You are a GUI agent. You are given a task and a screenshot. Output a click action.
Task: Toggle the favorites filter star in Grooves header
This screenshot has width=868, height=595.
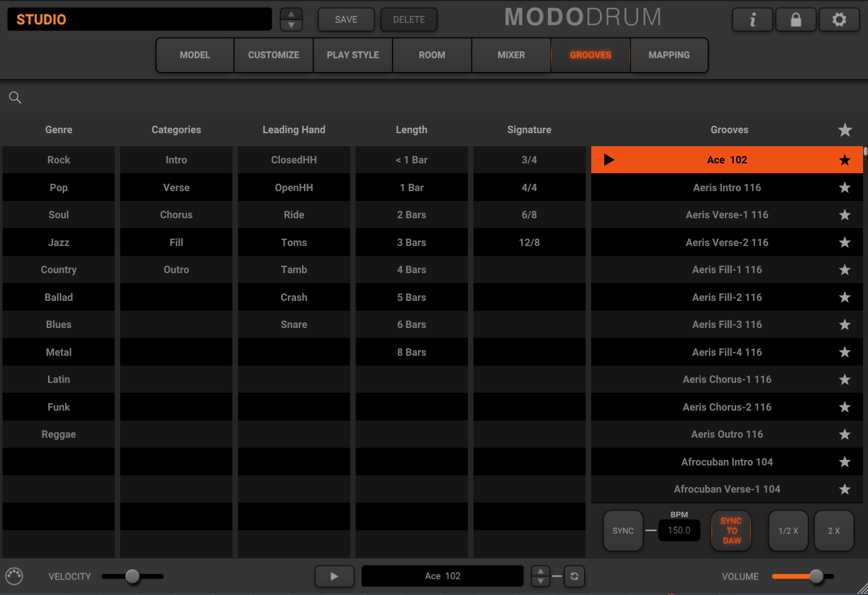pyautogui.click(x=845, y=130)
